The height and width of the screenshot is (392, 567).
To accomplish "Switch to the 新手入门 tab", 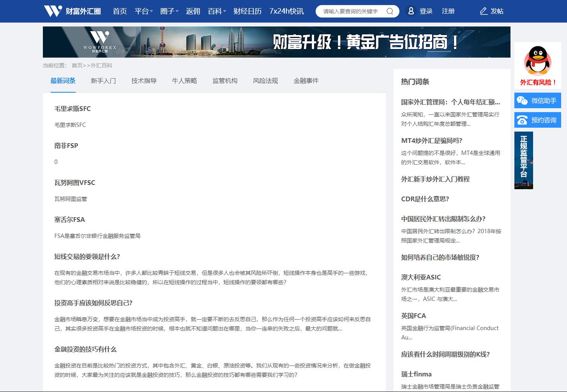I will coord(103,81).
